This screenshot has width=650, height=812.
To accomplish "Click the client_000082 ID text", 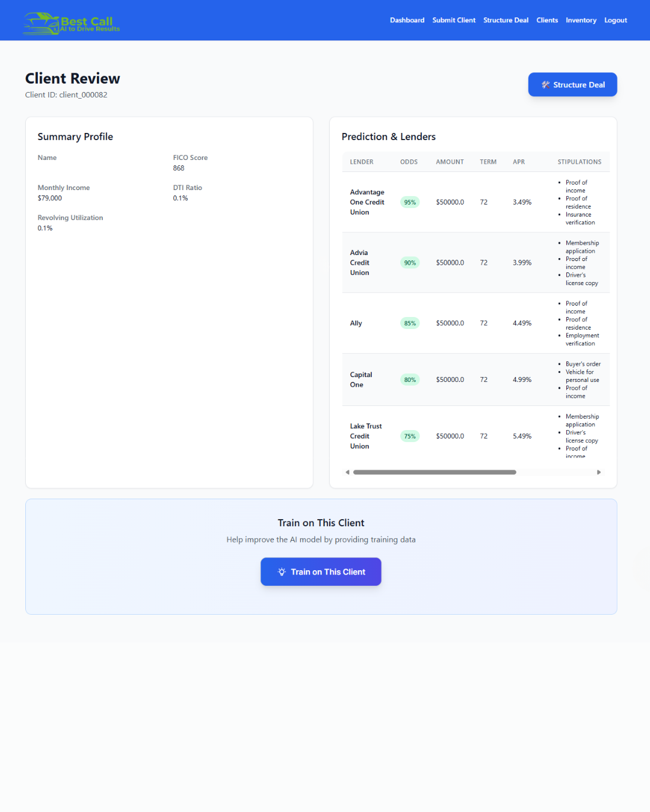I will [x=65, y=94].
